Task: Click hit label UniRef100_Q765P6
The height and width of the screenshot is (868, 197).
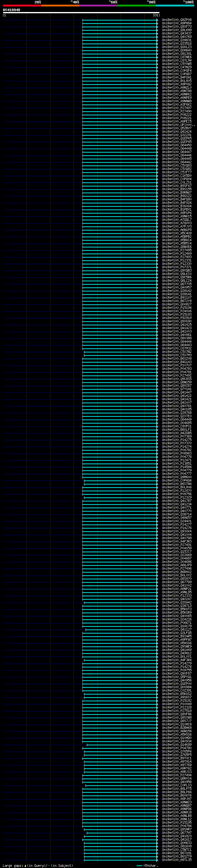Action: 177,751
